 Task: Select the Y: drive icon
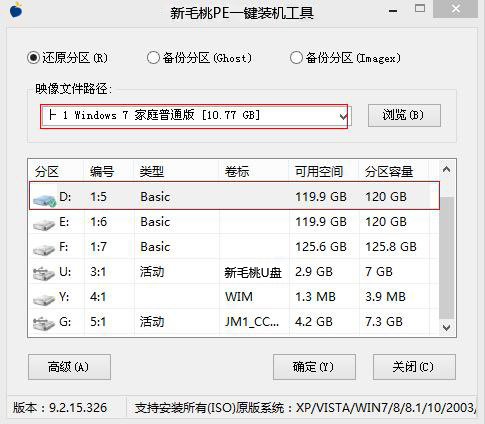click(x=44, y=299)
